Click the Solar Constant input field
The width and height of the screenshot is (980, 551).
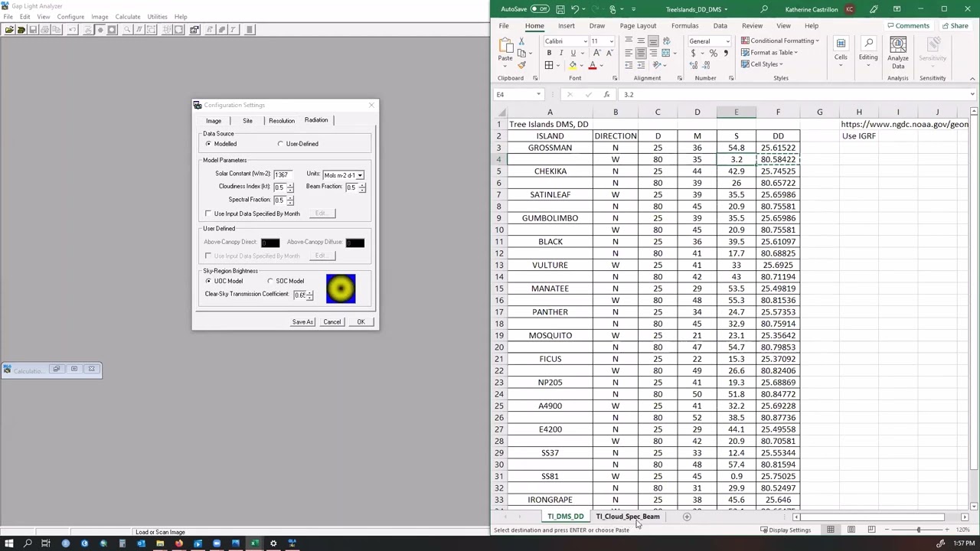click(x=283, y=174)
